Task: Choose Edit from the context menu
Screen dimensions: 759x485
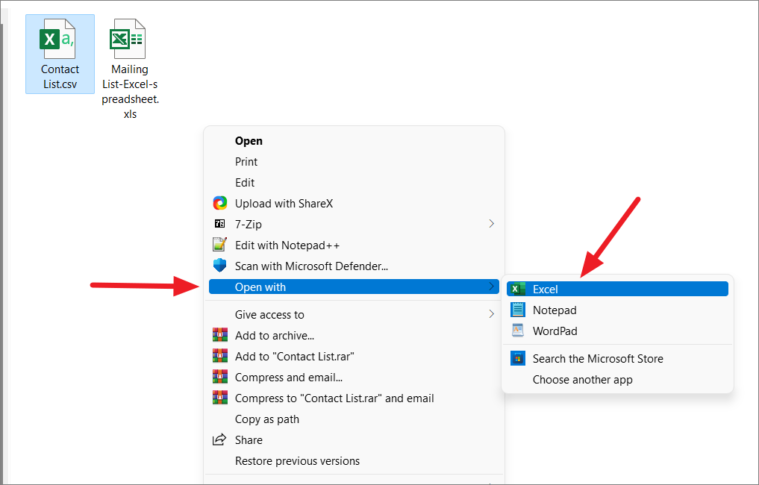Action: pos(354,182)
